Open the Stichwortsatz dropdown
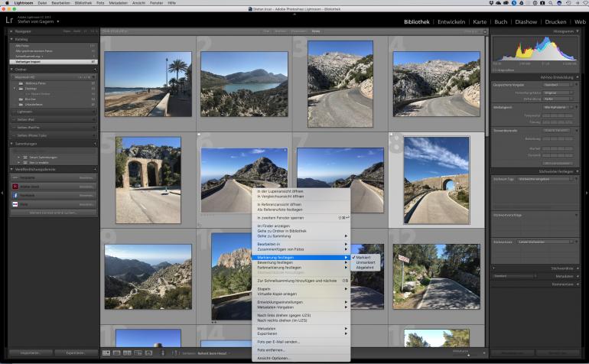Image resolution: width=589 pixels, height=364 pixels. (x=545, y=242)
